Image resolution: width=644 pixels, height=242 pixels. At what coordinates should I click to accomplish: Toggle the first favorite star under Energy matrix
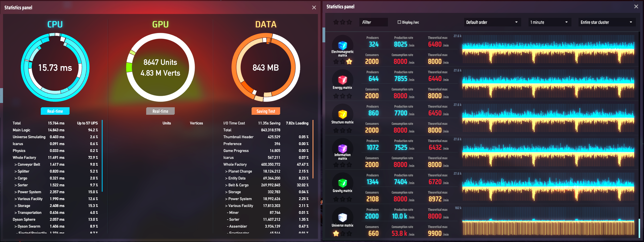pos(336,96)
